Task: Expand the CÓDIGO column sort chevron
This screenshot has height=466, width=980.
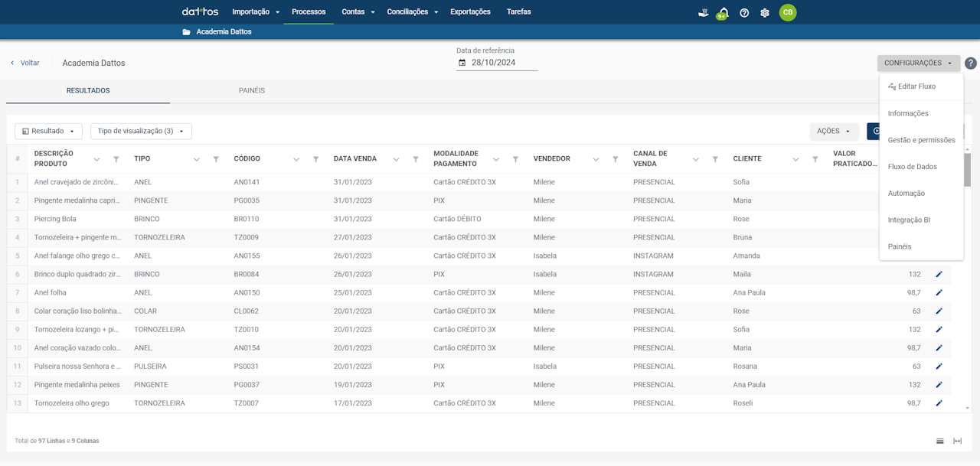Action: coord(296,159)
